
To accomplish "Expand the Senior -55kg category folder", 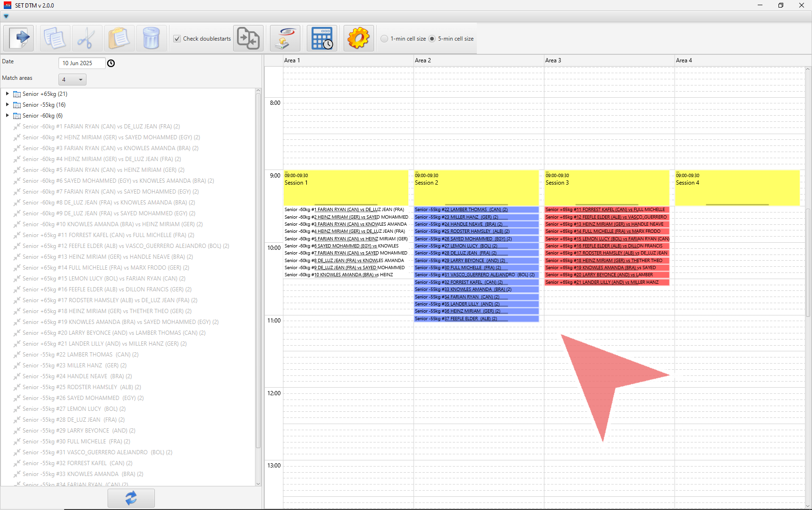I will pos(8,105).
